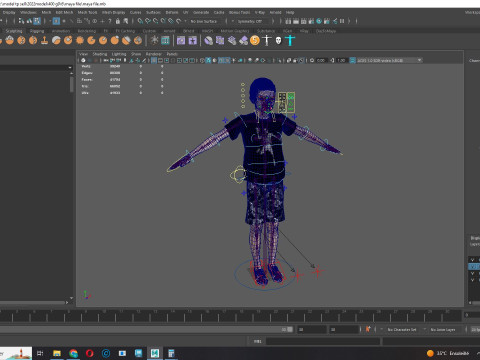The width and height of the screenshot is (480, 360).
Task: Select the Freeze sculpt tool icon
Action: tap(138, 41)
